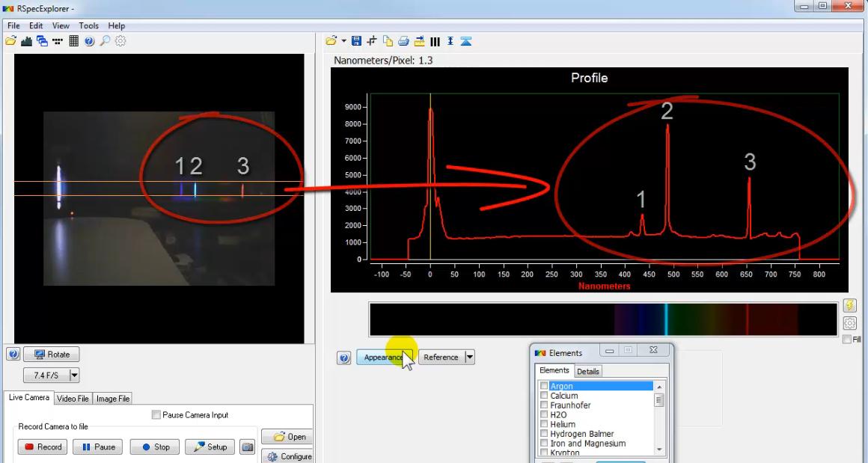Enable the Pause Camera Input checkbox
This screenshot has width=868, height=463.
coord(156,415)
